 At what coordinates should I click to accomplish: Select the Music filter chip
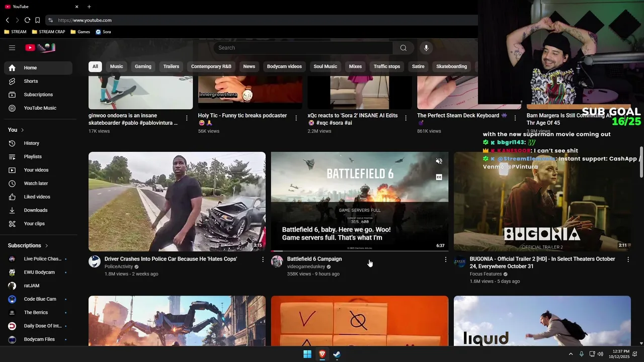[116, 66]
